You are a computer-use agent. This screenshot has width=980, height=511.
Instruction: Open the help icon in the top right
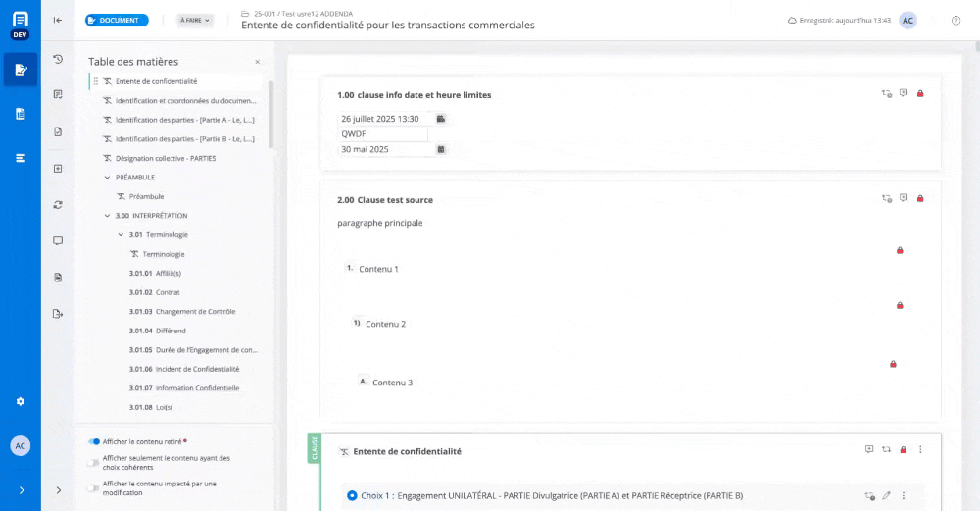955,21
